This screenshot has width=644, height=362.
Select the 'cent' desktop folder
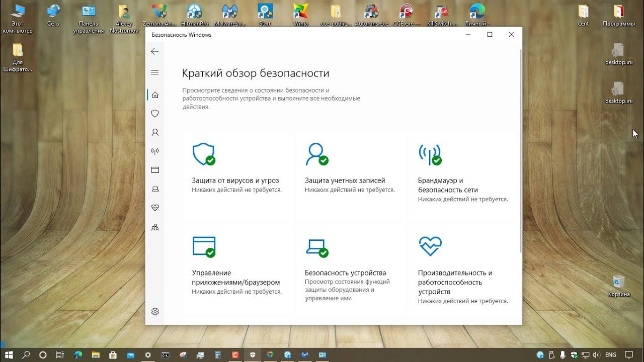(584, 16)
